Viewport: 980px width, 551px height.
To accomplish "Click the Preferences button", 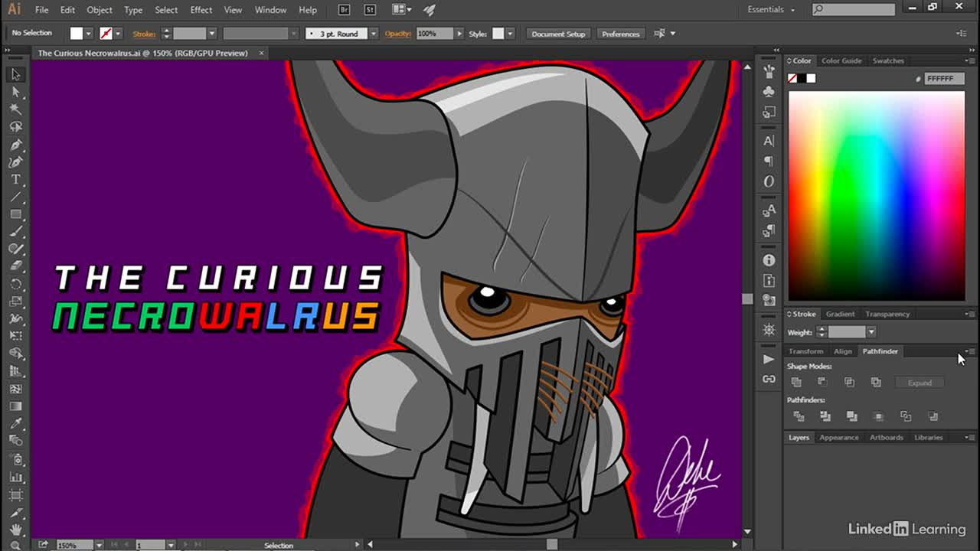I will tap(620, 34).
